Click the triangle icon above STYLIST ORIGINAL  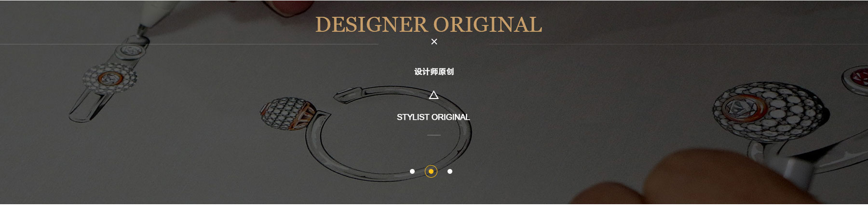pyautogui.click(x=434, y=95)
